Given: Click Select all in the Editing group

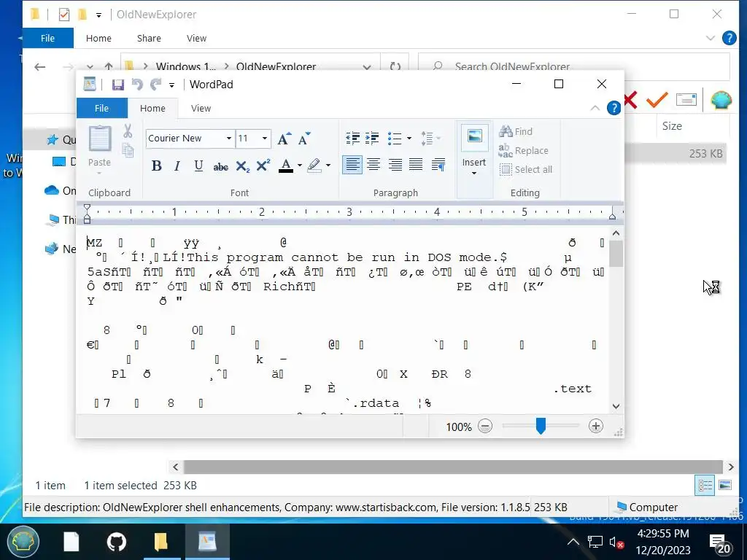Looking at the screenshot, I should 526,169.
